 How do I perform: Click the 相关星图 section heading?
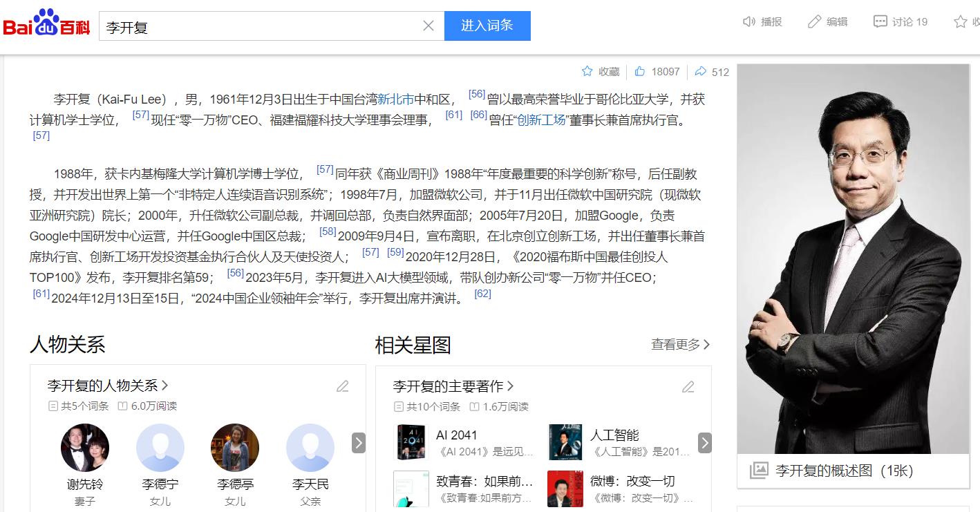(413, 345)
